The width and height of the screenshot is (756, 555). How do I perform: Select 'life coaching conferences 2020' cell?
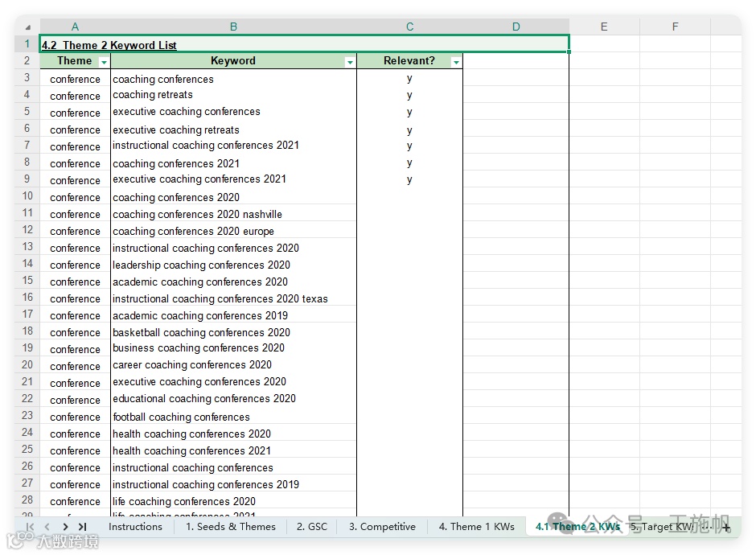[234, 500]
